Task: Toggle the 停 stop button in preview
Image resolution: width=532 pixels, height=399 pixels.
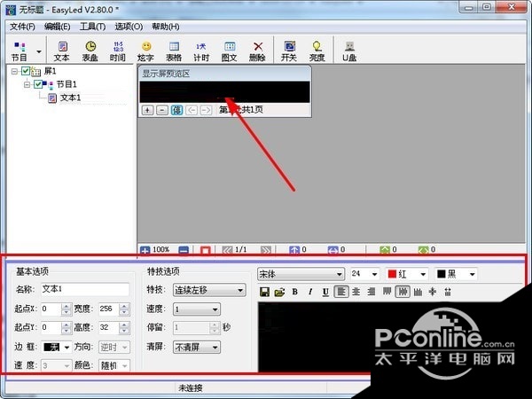Action: [x=176, y=110]
